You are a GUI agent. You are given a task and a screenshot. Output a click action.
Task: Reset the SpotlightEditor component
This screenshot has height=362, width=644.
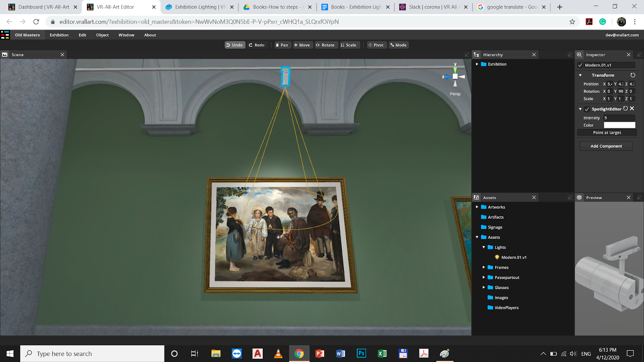pos(625,109)
